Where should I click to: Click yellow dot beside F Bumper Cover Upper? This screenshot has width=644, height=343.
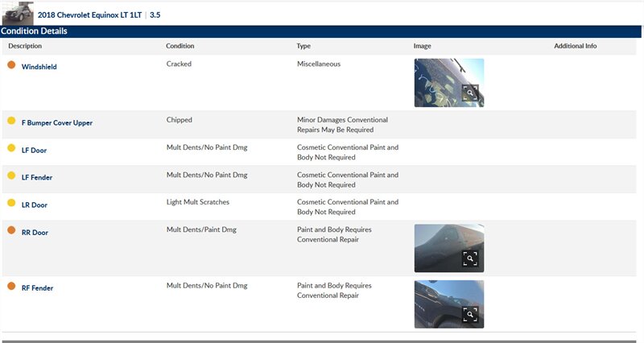(x=11, y=121)
